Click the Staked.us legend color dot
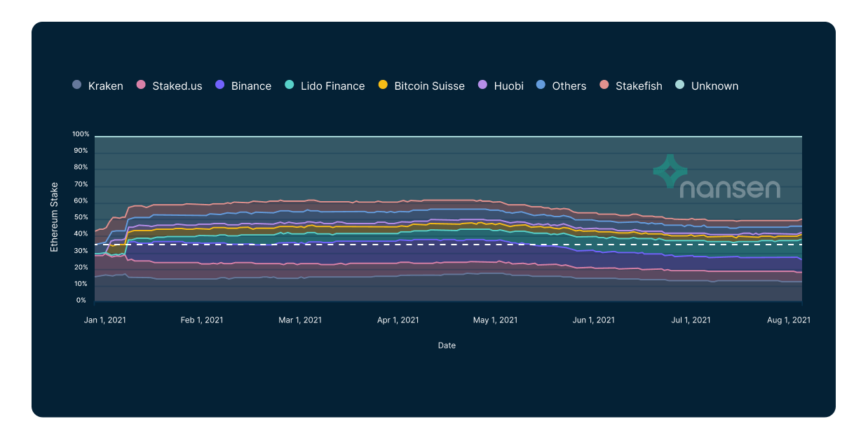The width and height of the screenshot is (868, 438). click(x=141, y=85)
